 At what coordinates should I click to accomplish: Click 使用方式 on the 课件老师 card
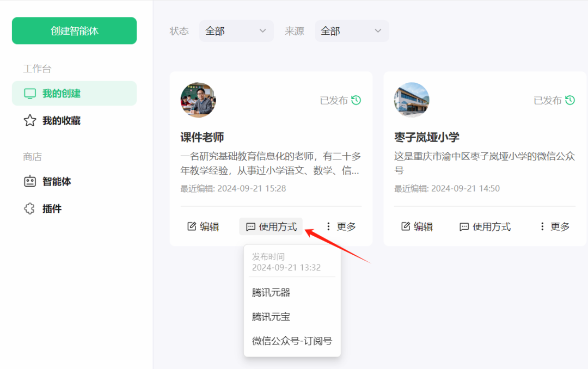271,226
